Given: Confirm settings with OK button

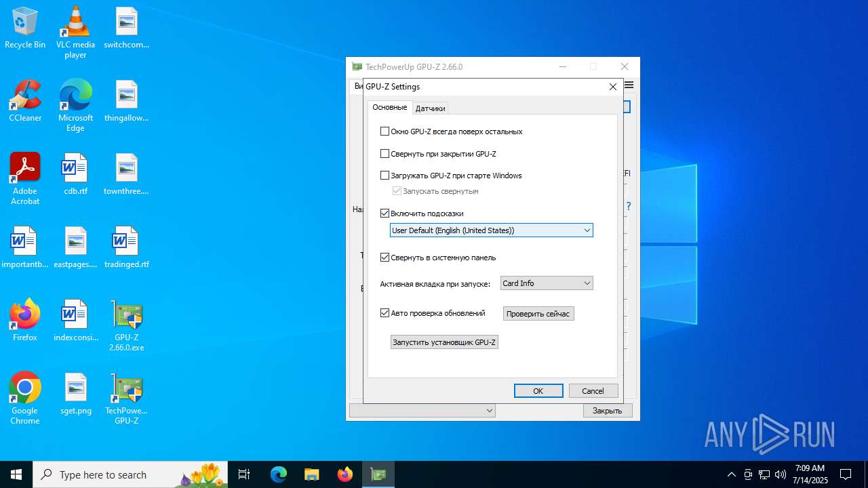Looking at the screenshot, I should point(538,391).
